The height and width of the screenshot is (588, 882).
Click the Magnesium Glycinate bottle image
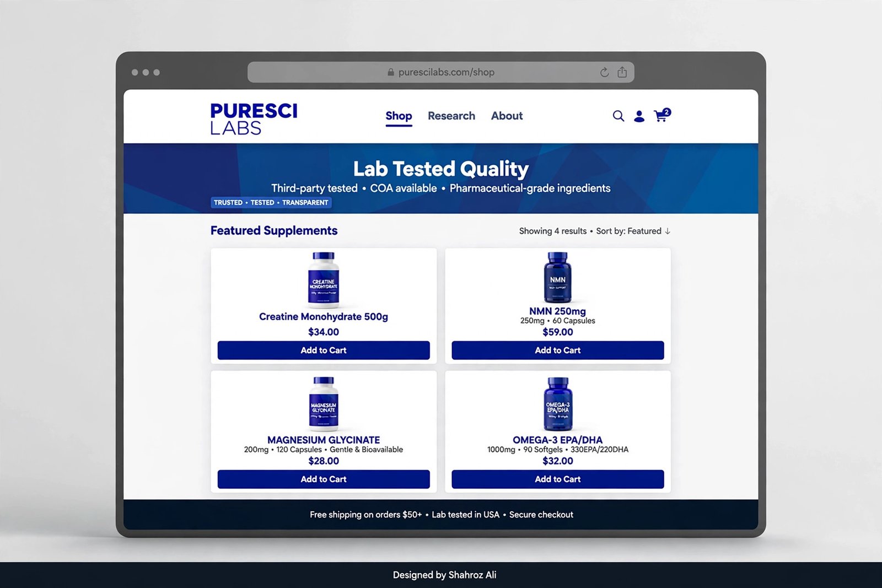[324, 403]
